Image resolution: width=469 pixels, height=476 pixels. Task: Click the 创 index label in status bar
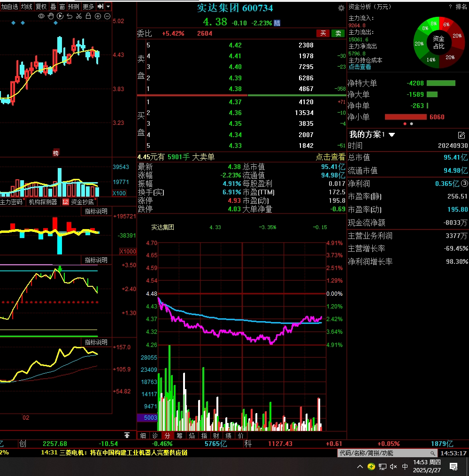click(23, 444)
